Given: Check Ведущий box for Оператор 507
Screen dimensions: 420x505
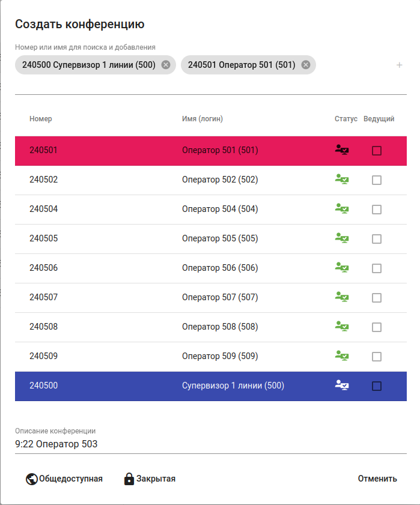Looking at the screenshot, I should tap(377, 298).
